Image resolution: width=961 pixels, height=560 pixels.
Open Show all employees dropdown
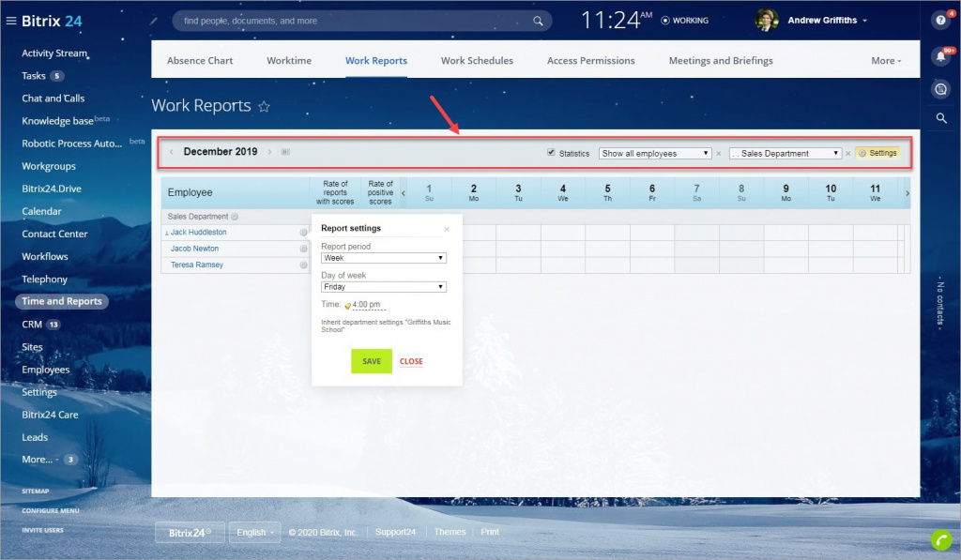click(x=655, y=153)
